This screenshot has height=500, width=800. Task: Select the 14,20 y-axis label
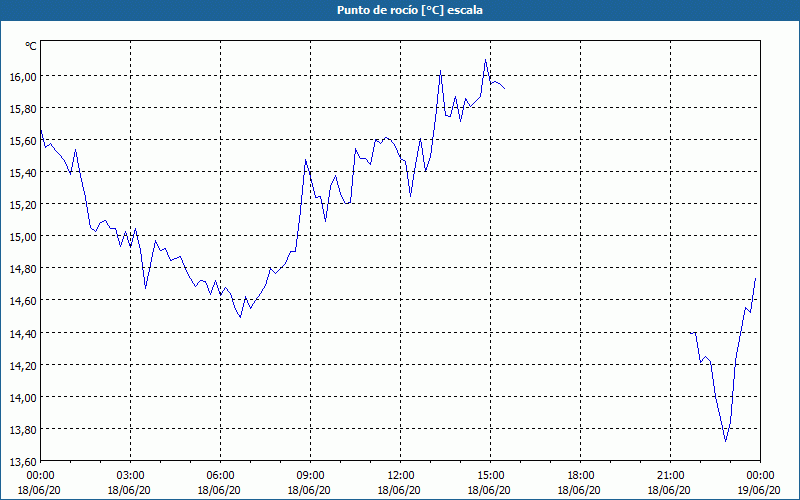[23, 365]
